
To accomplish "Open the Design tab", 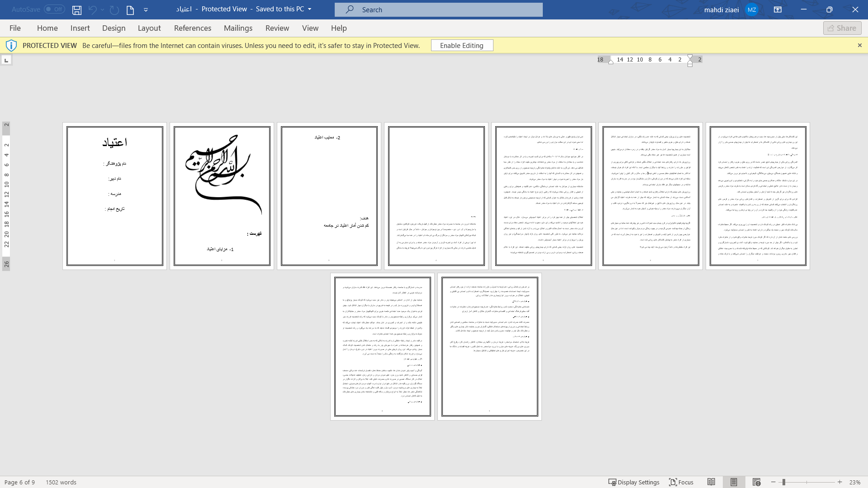I will (114, 28).
